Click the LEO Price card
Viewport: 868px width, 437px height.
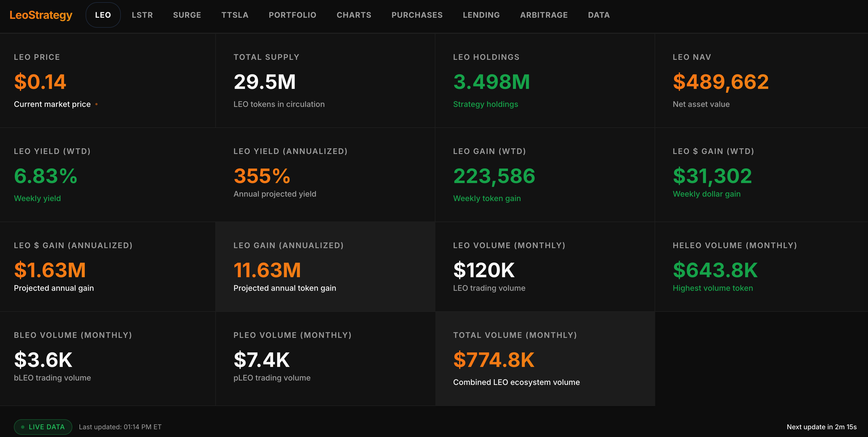108,81
